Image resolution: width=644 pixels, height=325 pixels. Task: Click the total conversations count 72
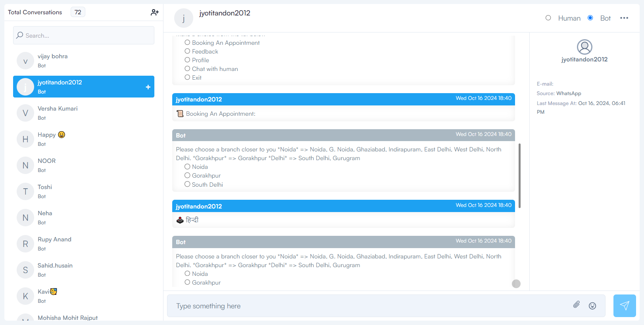[x=78, y=12]
